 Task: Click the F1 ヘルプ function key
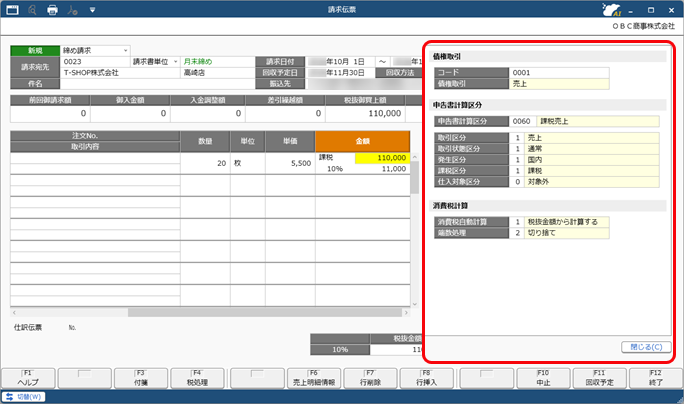pyautogui.click(x=28, y=378)
